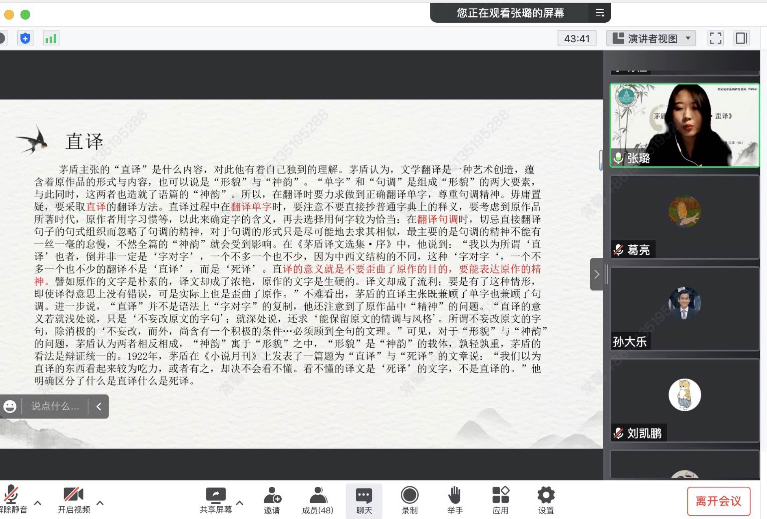Image resolution: width=767 pixels, height=519 pixels.
Task: Turn on camera with 开启视频
Action: point(72,496)
